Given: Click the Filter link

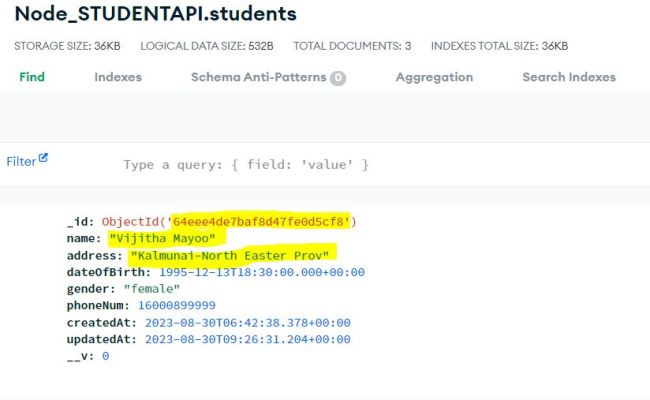Looking at the screenshot, I should tap(21, 162).
